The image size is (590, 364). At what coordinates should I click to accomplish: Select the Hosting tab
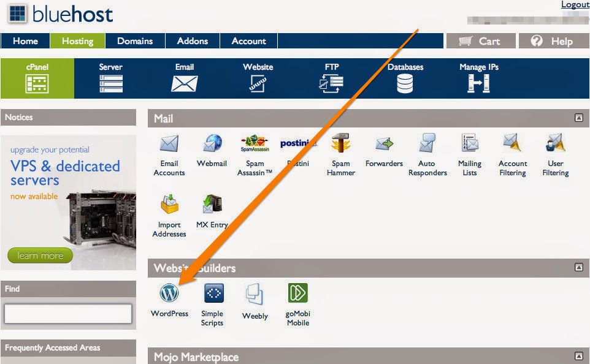coord(77,40)
